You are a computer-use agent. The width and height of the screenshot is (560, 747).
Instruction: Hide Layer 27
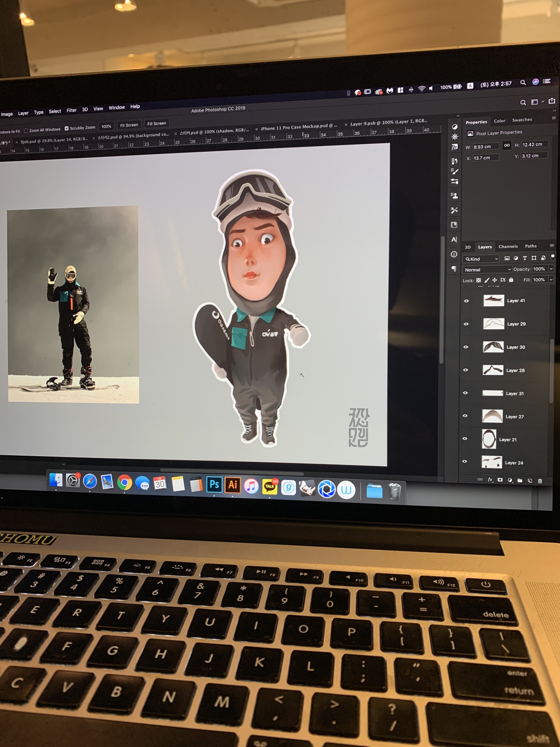pos(465,416)
